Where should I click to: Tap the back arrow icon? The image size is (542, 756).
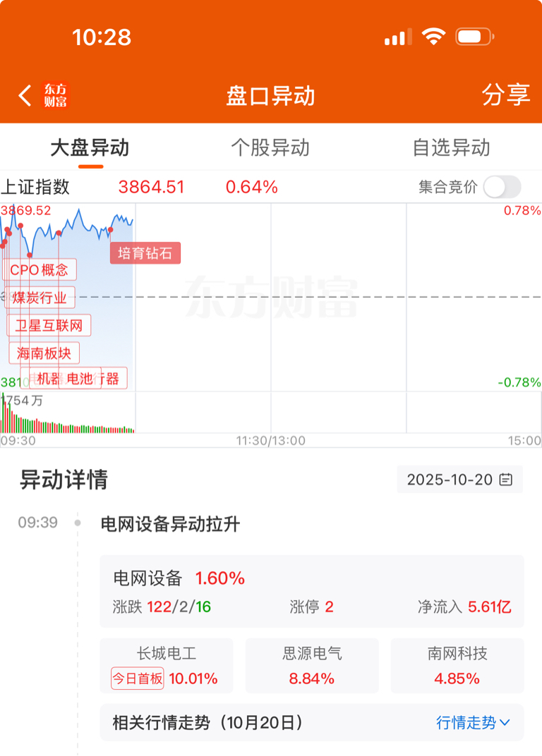tap(25, 95)
